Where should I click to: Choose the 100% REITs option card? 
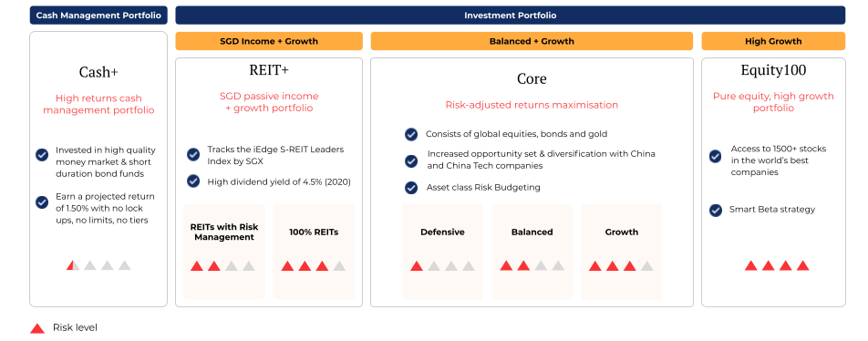coord(314,252)
